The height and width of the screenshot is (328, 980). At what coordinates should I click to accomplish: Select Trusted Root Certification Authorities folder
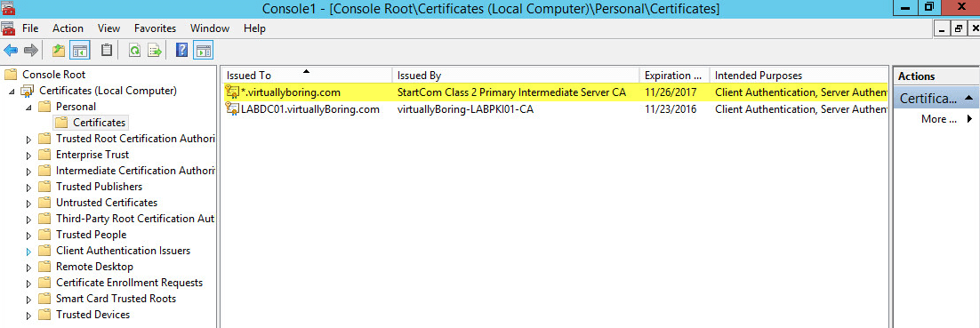(136, 139)
